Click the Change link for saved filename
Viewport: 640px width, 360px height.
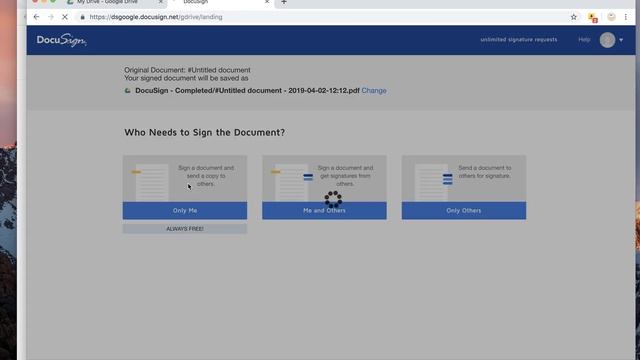tap(373, 91)
